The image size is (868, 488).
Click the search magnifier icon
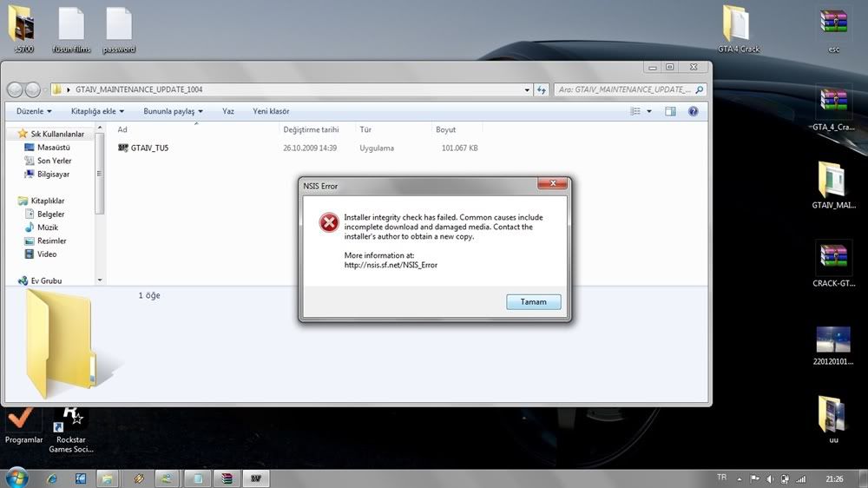pyautogui.click(x=699, y=89)
